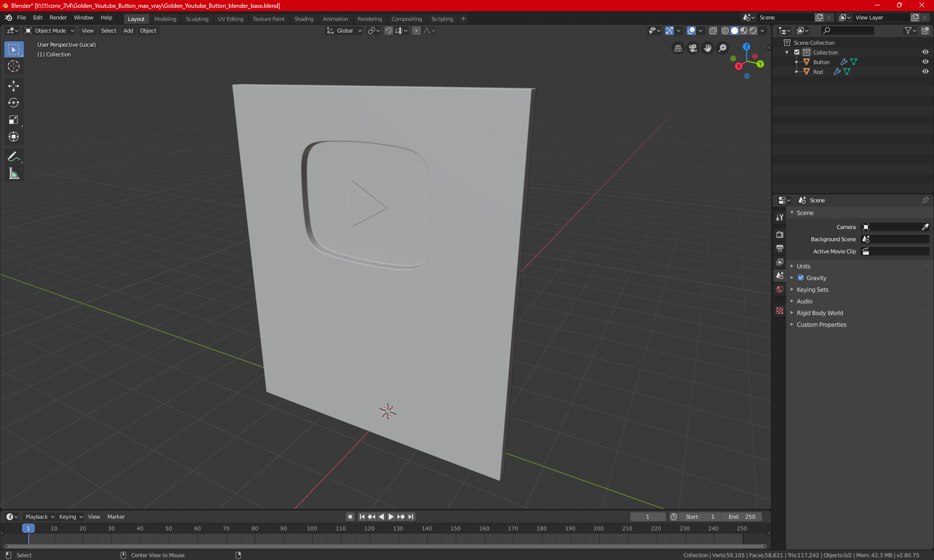Click the camera eyedropper icon

[925, 227]
